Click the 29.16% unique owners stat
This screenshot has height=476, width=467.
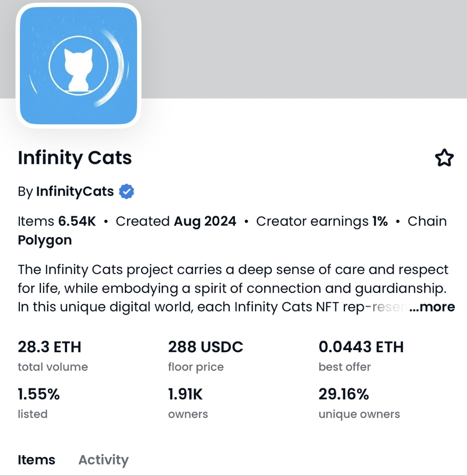pos(359,403)
